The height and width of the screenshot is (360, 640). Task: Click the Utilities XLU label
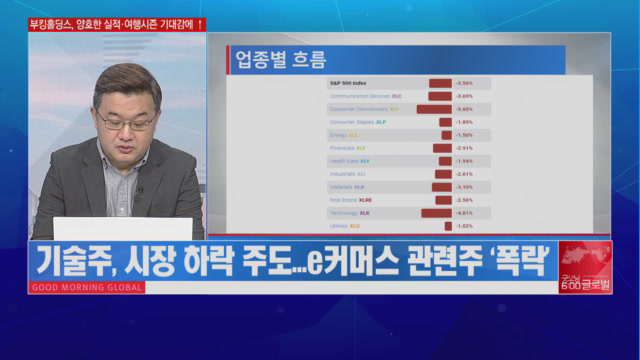(345, 226)
